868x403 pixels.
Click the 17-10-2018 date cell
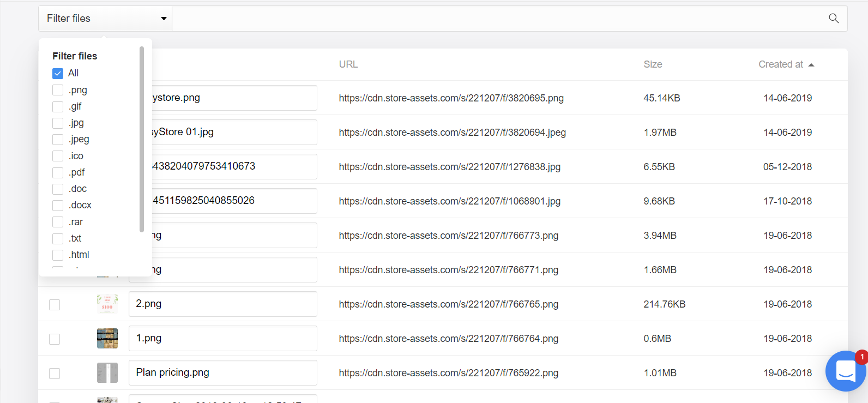pyautogui.click(x=787, y=201)
